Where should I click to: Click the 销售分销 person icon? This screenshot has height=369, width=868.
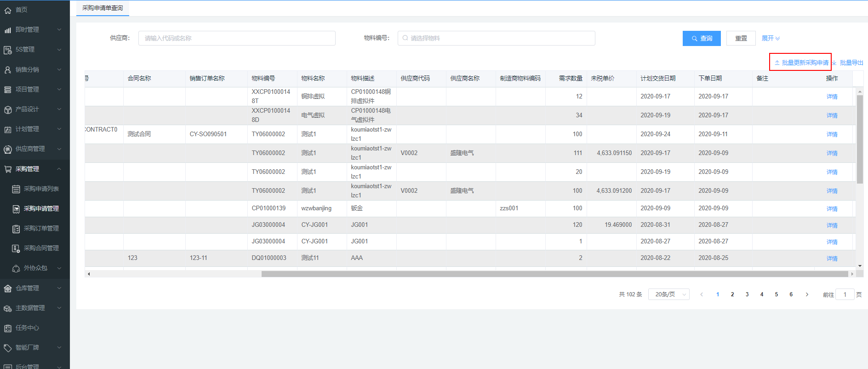click(8, 70)
